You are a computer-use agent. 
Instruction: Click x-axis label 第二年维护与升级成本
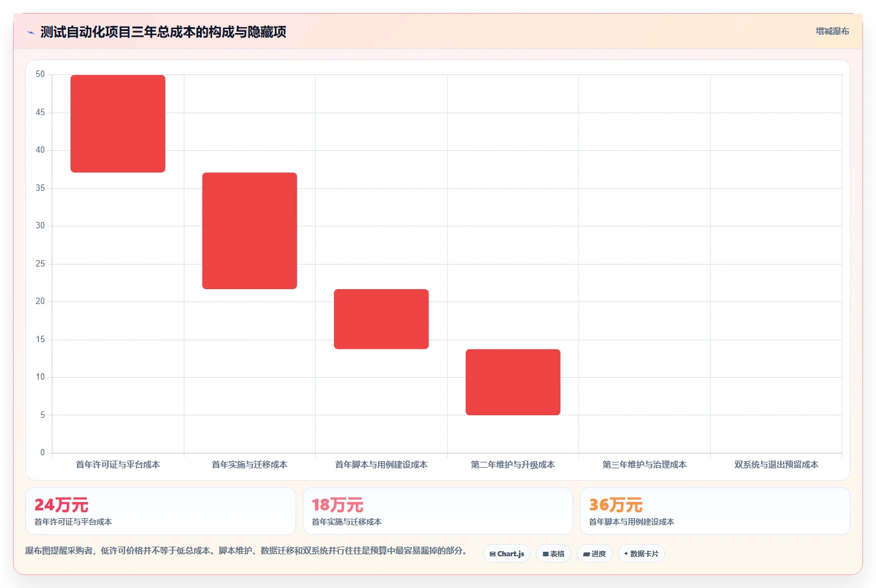(x=513, y=464)
